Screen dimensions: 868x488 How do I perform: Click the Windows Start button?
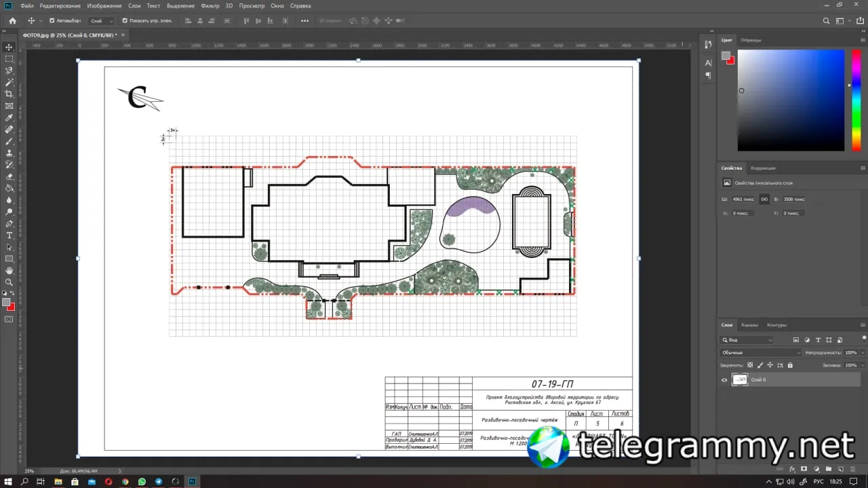point(7,481)
